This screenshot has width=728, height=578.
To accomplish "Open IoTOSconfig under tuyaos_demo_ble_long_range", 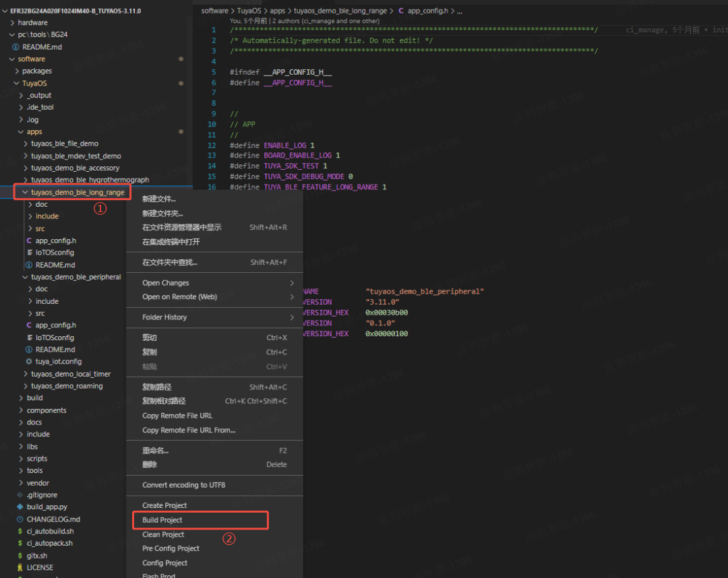I will click(x=55, y=253).
